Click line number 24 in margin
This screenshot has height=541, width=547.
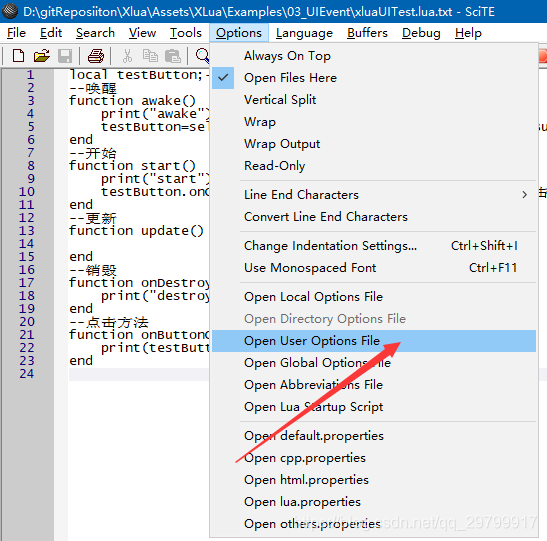[27, 374]
